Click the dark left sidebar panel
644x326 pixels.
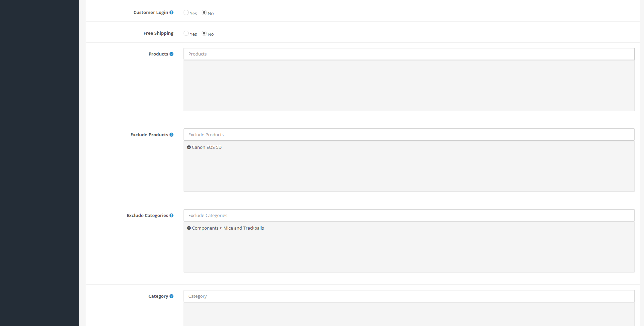pyautogui.click(x=39, y=164)
